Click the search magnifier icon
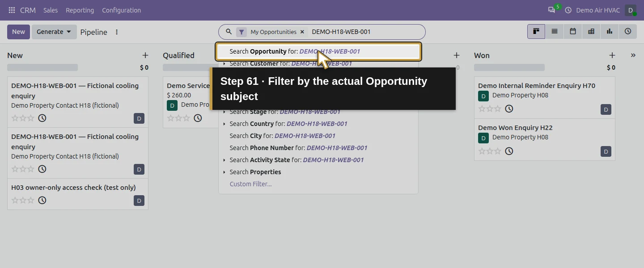 pos(229,32)
